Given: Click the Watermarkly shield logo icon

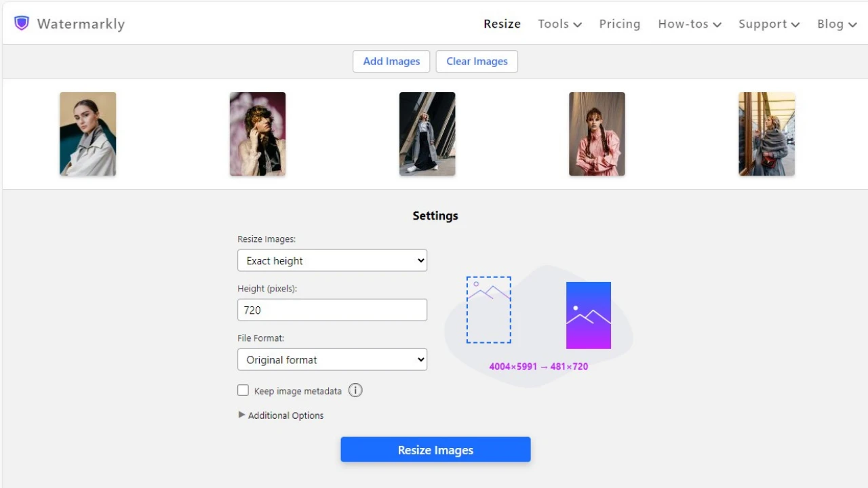Looking at the screenshot, I should click(22, 24).
